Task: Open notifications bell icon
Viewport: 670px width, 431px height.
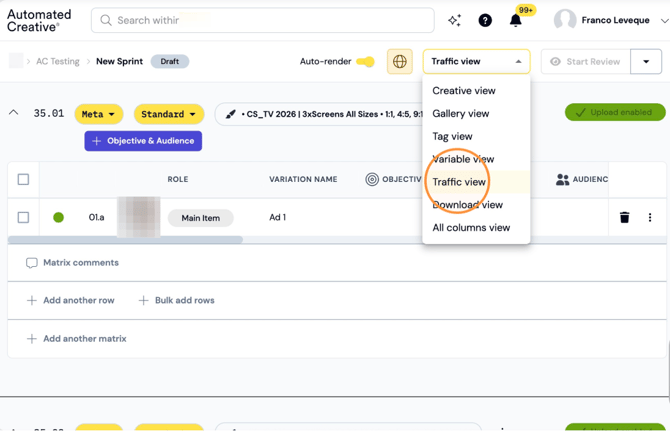Action: 516,20
